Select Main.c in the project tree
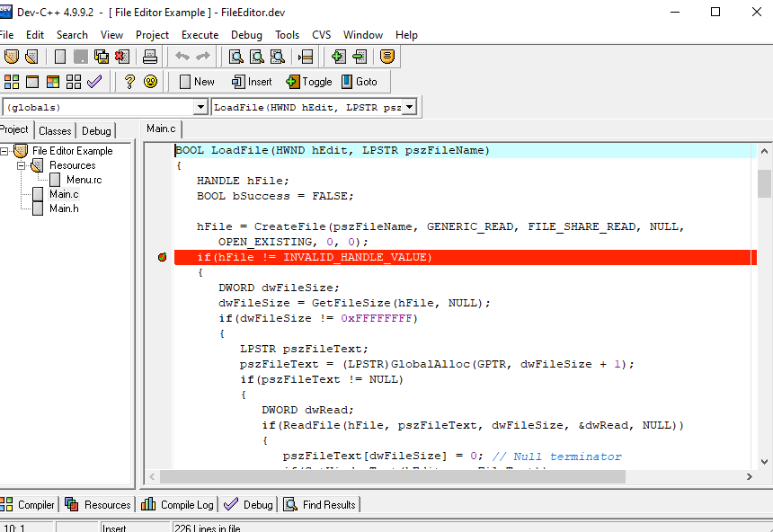 [x=64, y=194]
